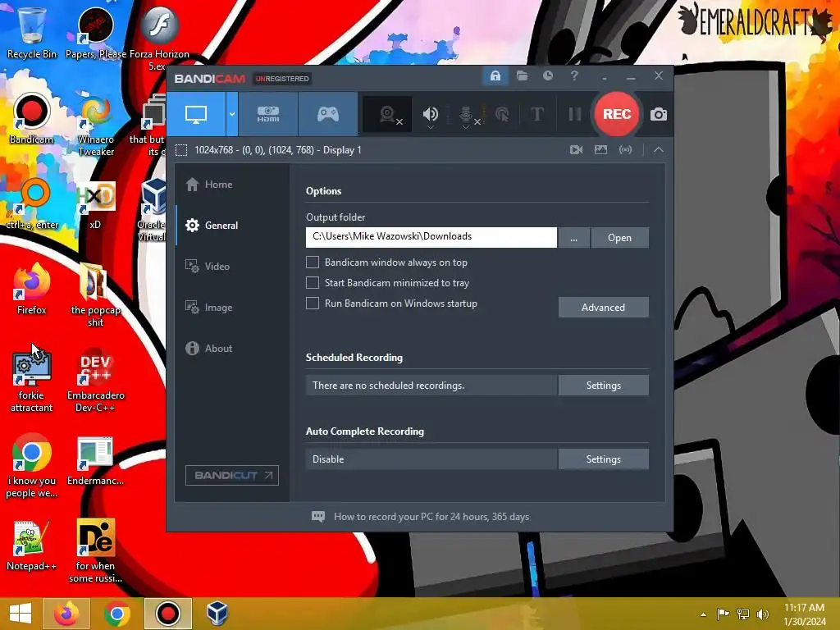Click the microphone settings arrow below mic icon
840x630 pixels.
click(x=466, y=127)
